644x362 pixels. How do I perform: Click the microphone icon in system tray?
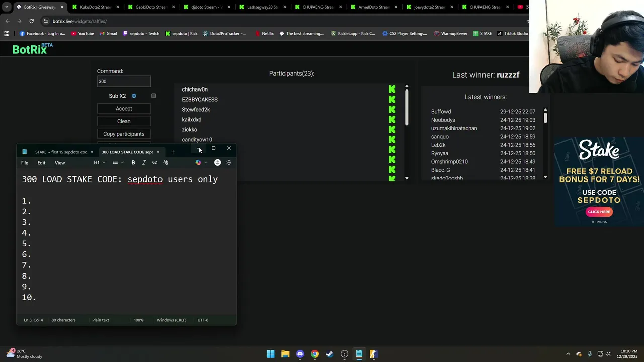(590, 354)
